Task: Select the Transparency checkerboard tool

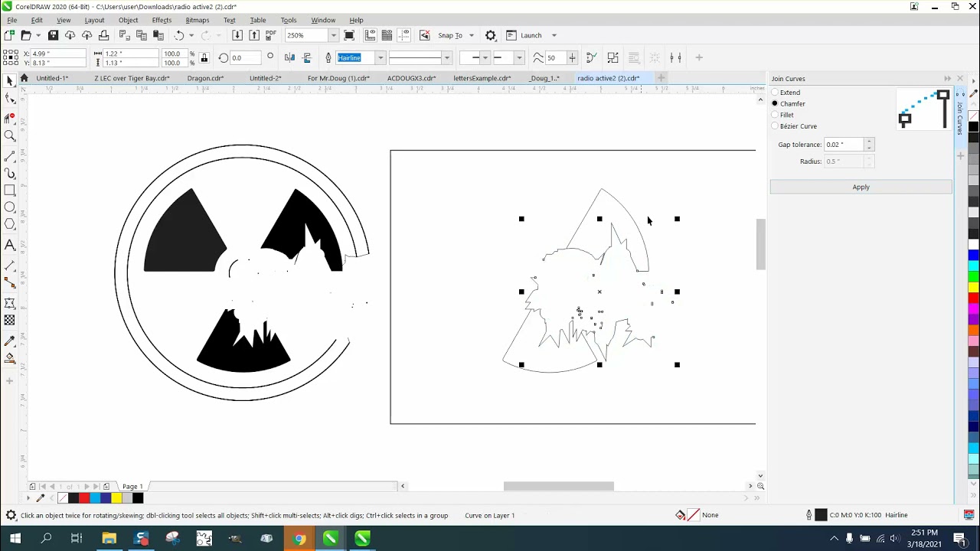Action: 10,321
